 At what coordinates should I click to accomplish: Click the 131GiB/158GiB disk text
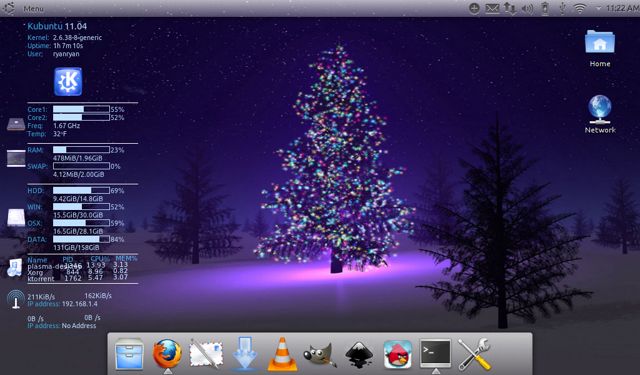(x=76, y=248)
